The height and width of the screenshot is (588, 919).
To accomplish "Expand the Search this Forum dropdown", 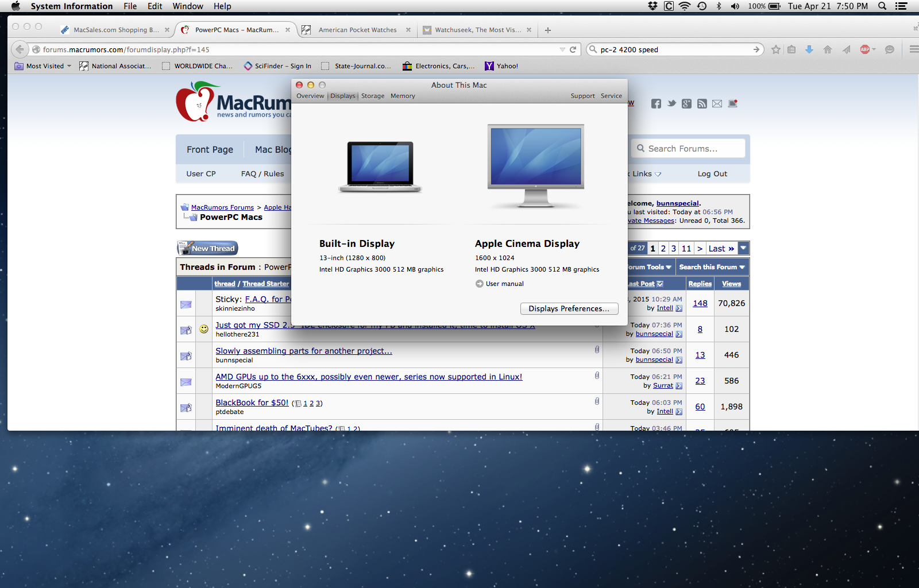I will 712,267.
